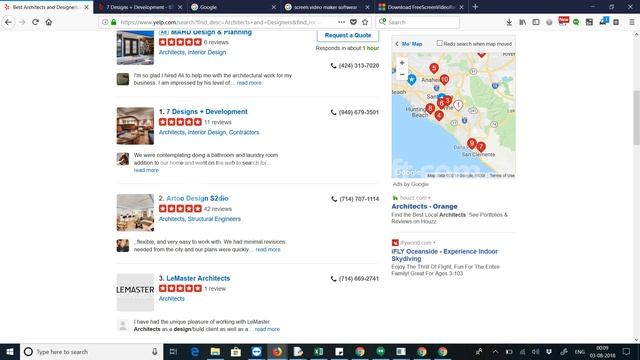Open 7 Designs + Development listing

[x=207, y=112]
